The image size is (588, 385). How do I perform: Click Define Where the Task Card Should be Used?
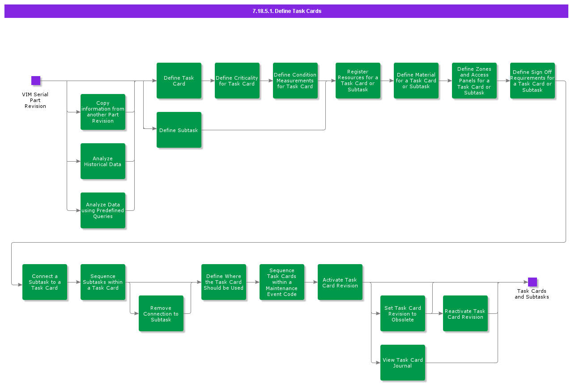point(224,282)
